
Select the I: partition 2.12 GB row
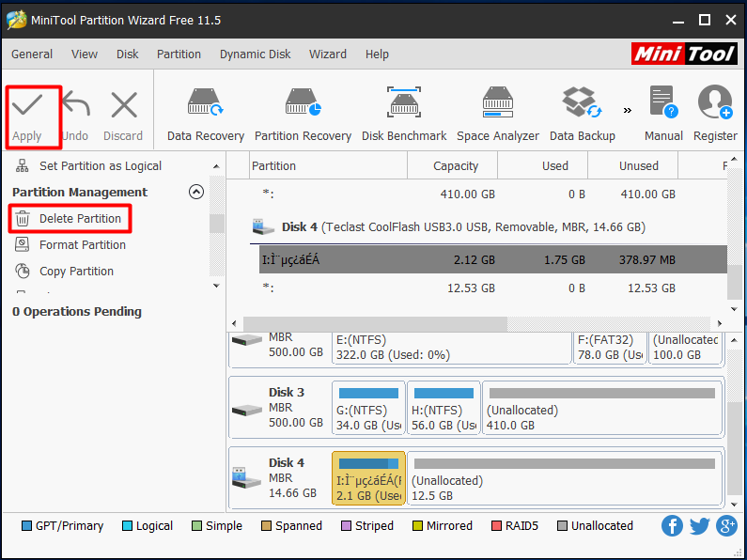493,260
